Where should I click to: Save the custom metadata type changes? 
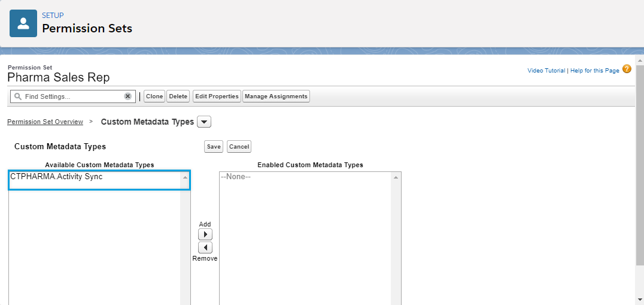point(213,147)
